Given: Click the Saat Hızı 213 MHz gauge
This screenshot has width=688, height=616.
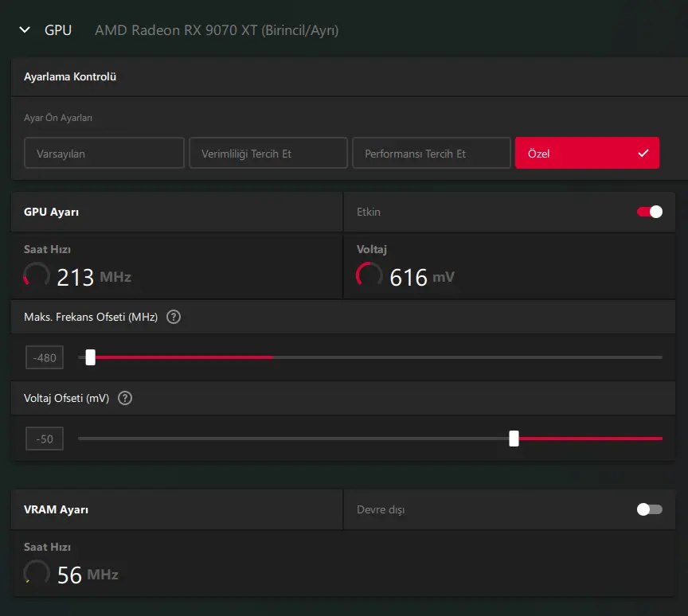Looking at the screenshot, I should tap(37, 275).
